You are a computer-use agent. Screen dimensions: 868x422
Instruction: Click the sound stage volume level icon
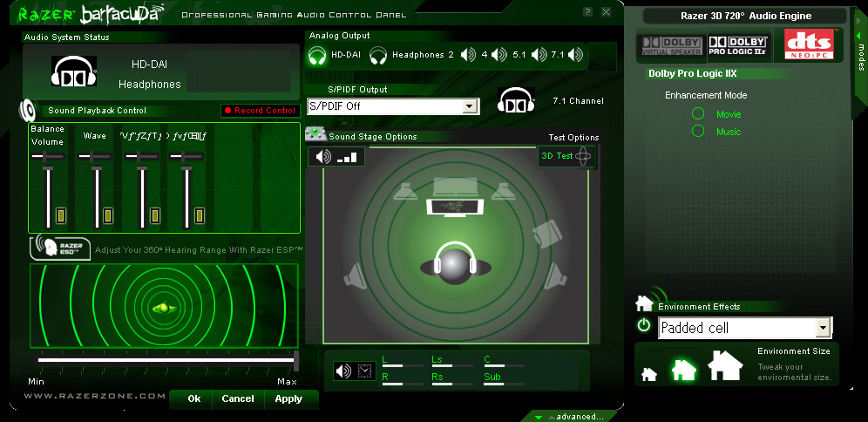coord(336,157)
